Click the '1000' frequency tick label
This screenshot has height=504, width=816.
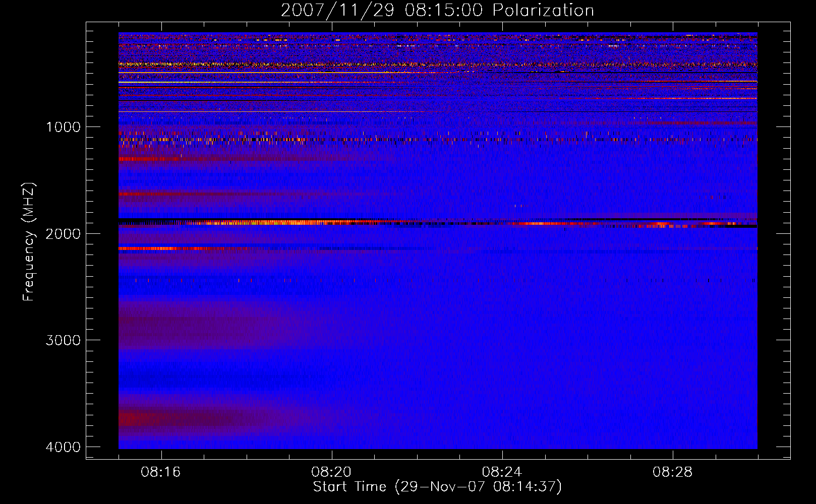(x=63, y=127)
